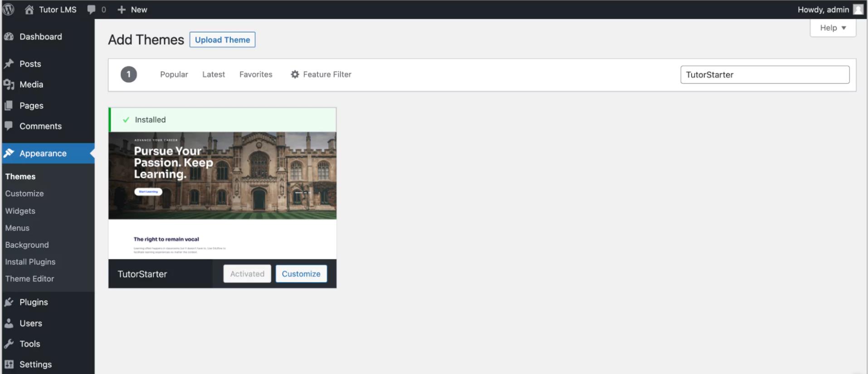Open Install Plugins submenu

tap(30, 262)
